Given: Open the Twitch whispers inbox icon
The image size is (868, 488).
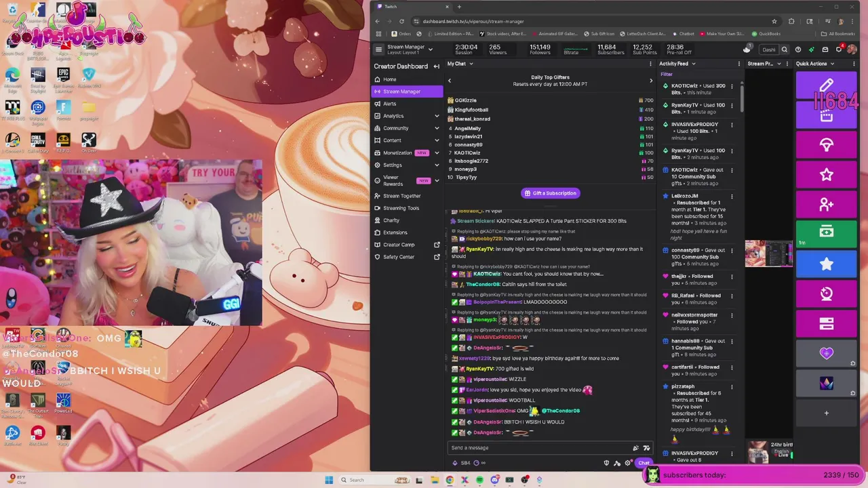Looking at the screenshot, I should [825, 49].
